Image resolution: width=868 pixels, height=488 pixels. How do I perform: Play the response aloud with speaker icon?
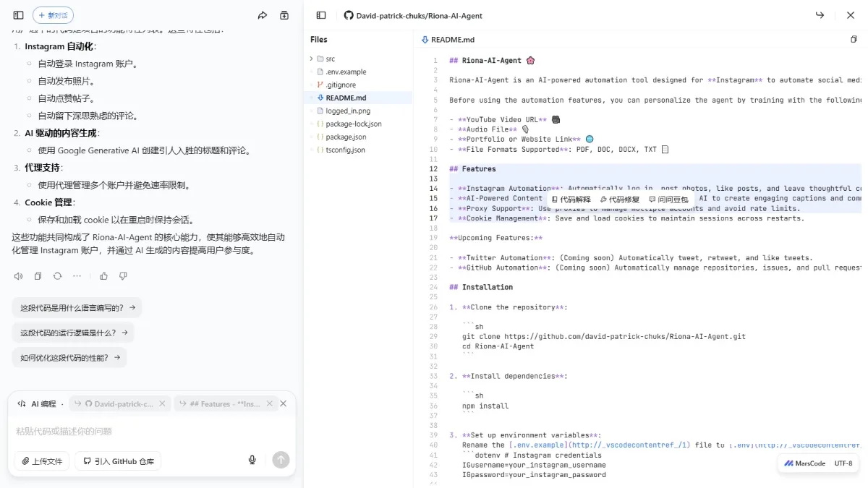click(x=18, y=275)
